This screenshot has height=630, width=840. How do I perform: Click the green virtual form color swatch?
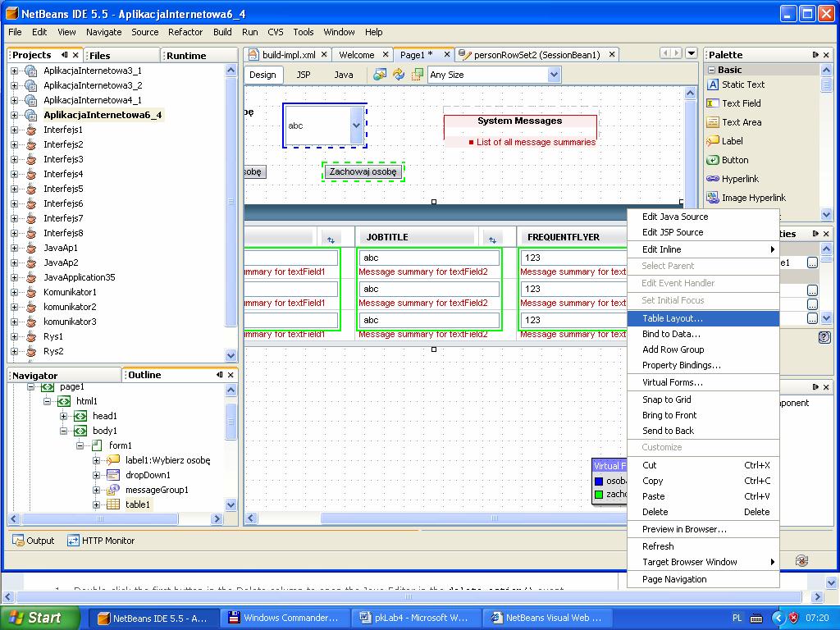click(x=599, y=495)
